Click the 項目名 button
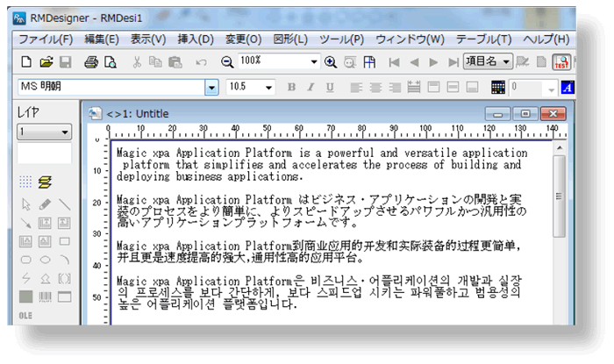The height and width of the screenshot is (364, 614). click(x=487, y=62)
